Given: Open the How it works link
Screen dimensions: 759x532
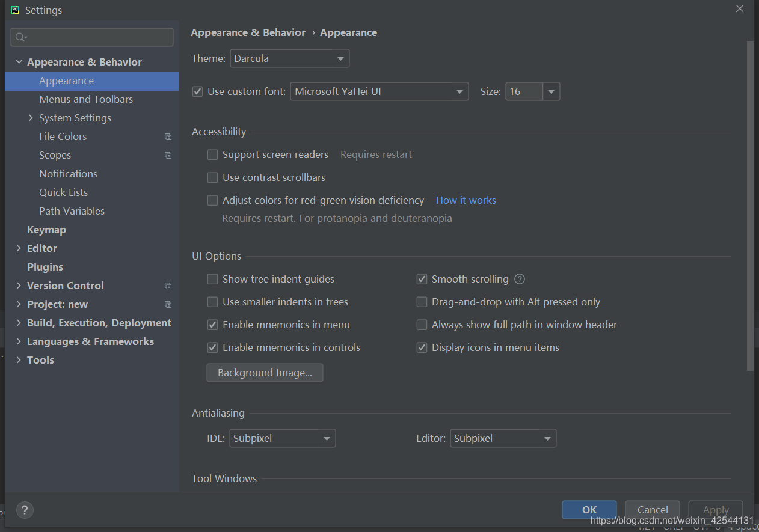Looking at the screenshot, I should pos(466,200).
